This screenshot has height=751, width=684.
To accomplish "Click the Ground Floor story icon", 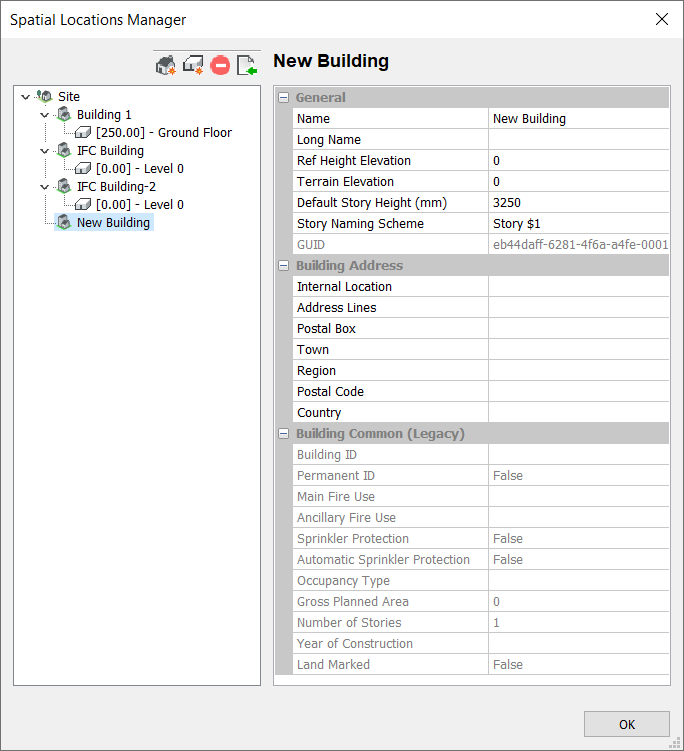I will pos(83,133).
